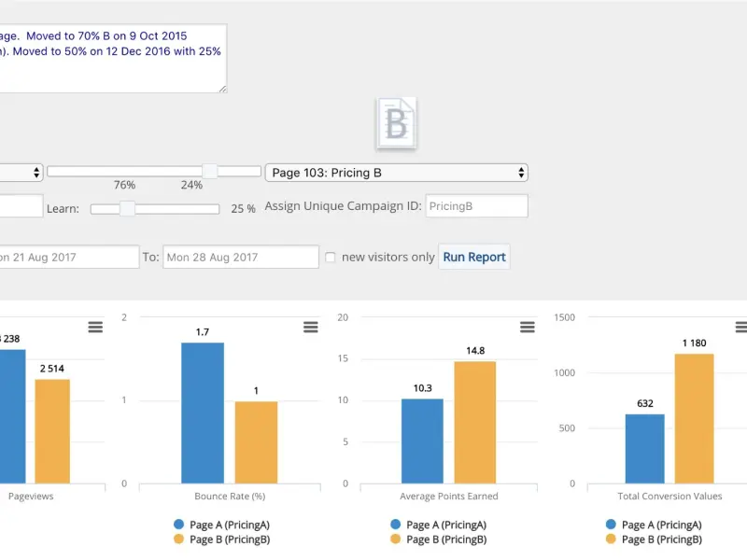Click the 76% / 24% traffic split slider handle
This screenshot has width=747, height=560.
pyautogui.click(x=209, y=171)
